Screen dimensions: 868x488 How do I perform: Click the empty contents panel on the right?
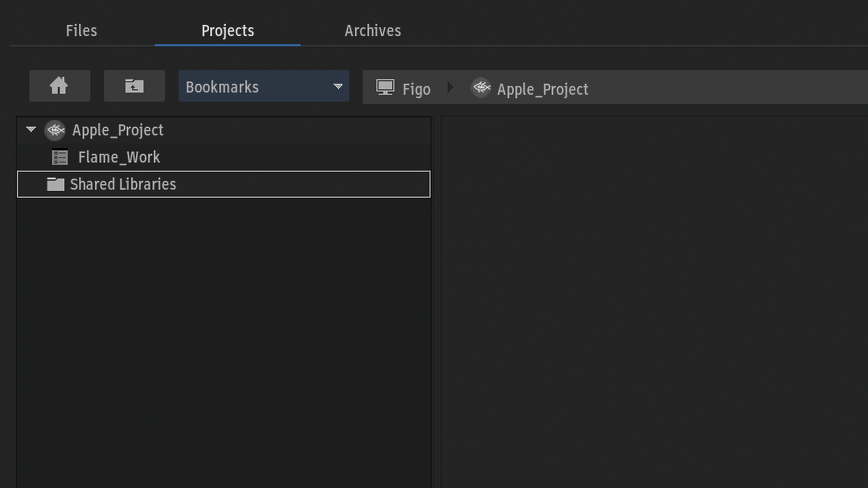coord(654,299)
